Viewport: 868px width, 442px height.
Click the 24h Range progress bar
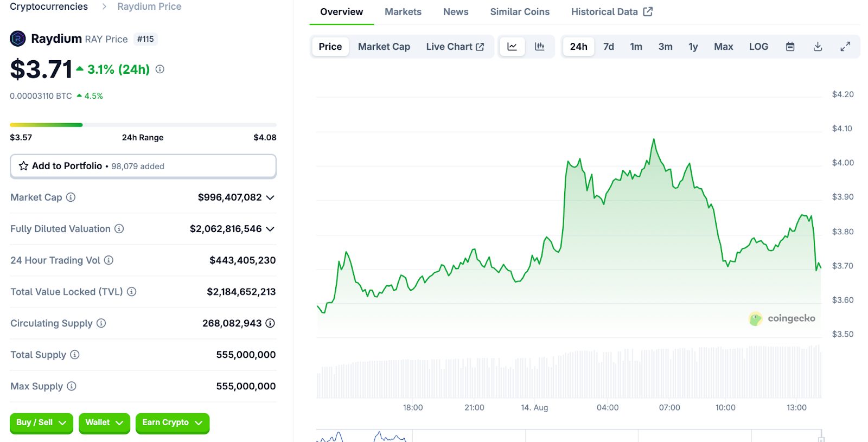click(x=143, y=125)
